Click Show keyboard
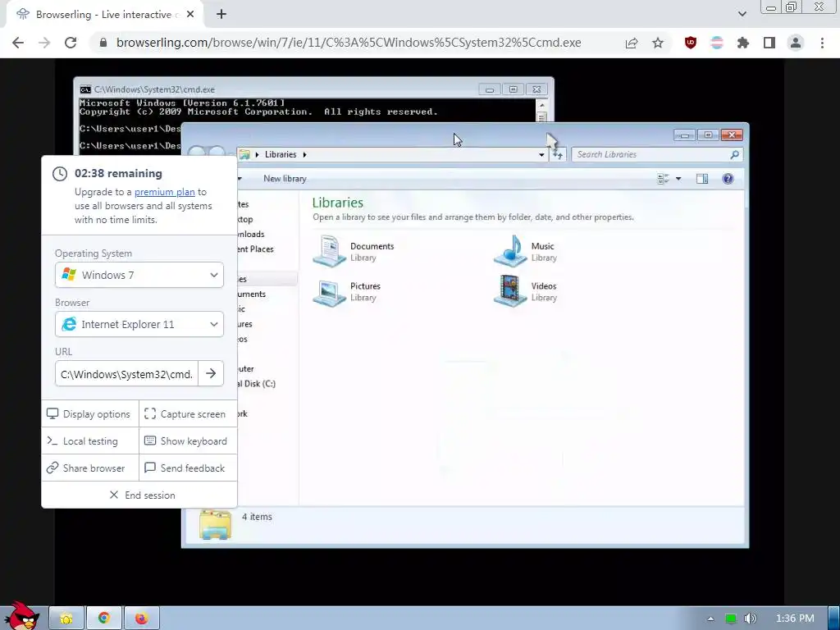The height and width of the screenshot is (630, 840). pos(186,441)
